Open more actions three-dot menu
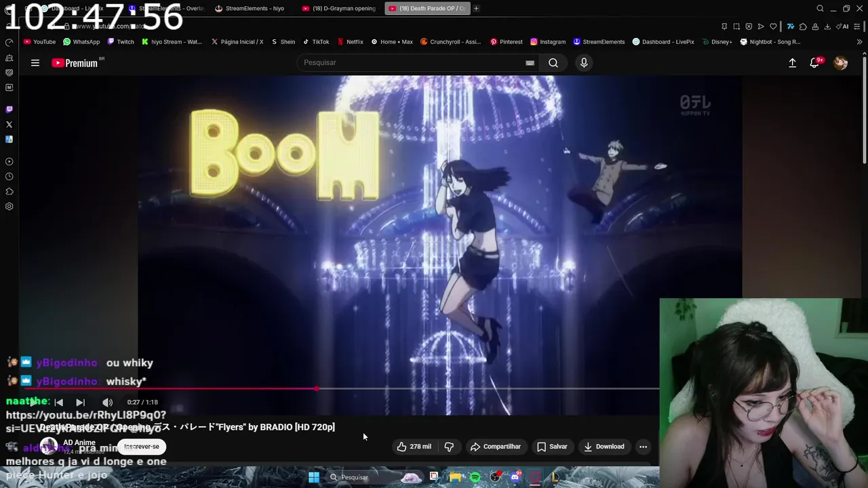 click(643, 447)
